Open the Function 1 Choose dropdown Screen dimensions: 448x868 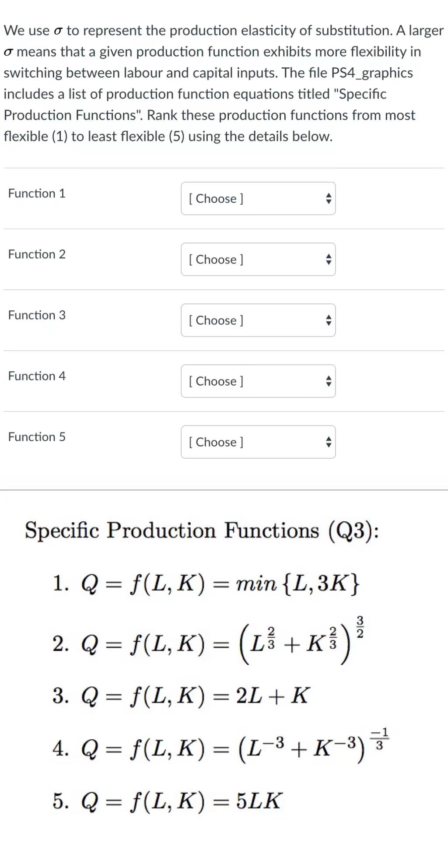point(258,198)
